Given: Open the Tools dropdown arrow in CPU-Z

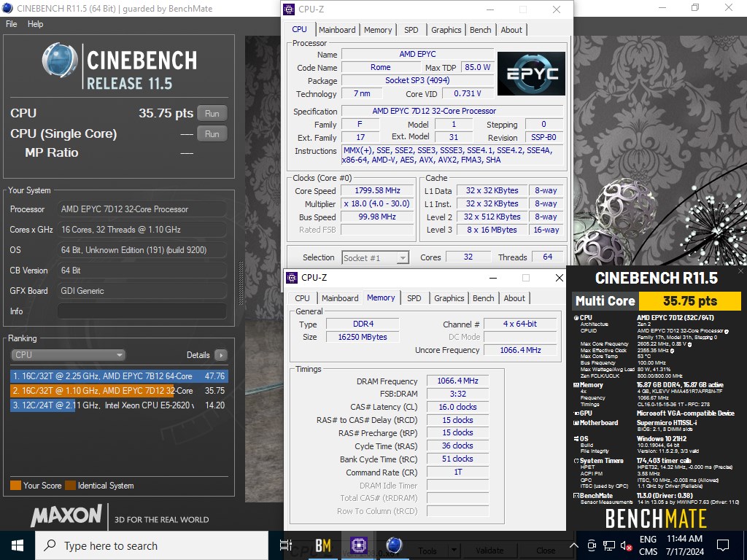Looking at the screenshot, I should (x=454, y=551).
